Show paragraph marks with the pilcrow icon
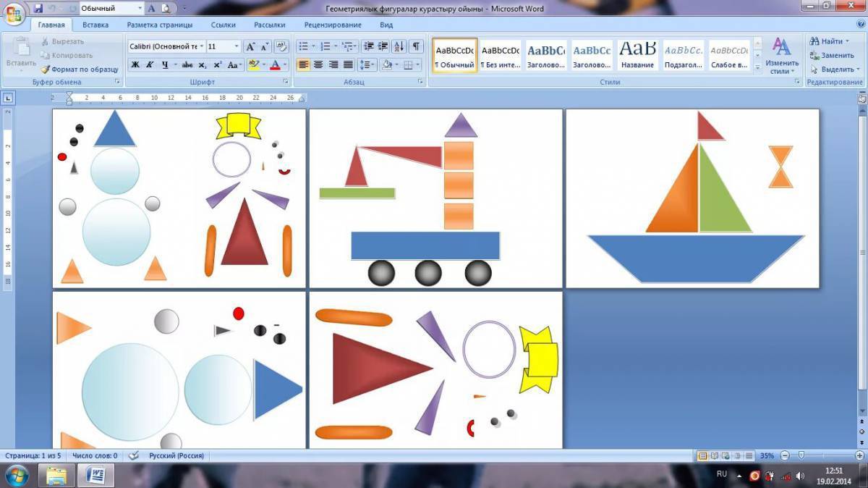 tap(416, 46)
